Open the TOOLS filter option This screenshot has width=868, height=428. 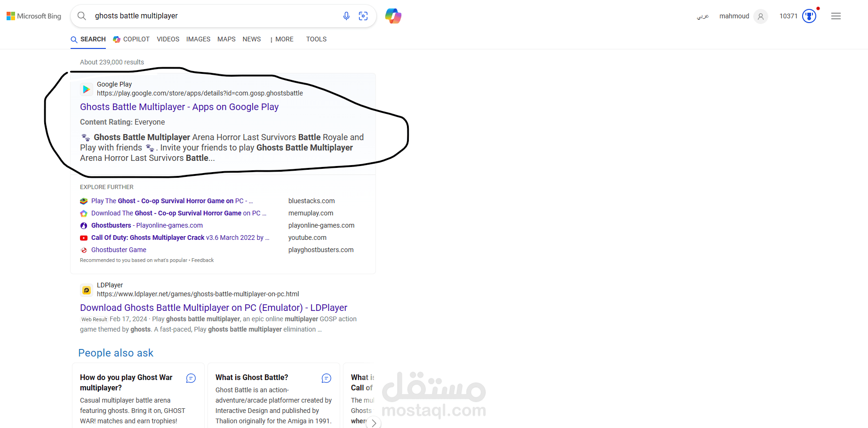click(x=316, y=39)
